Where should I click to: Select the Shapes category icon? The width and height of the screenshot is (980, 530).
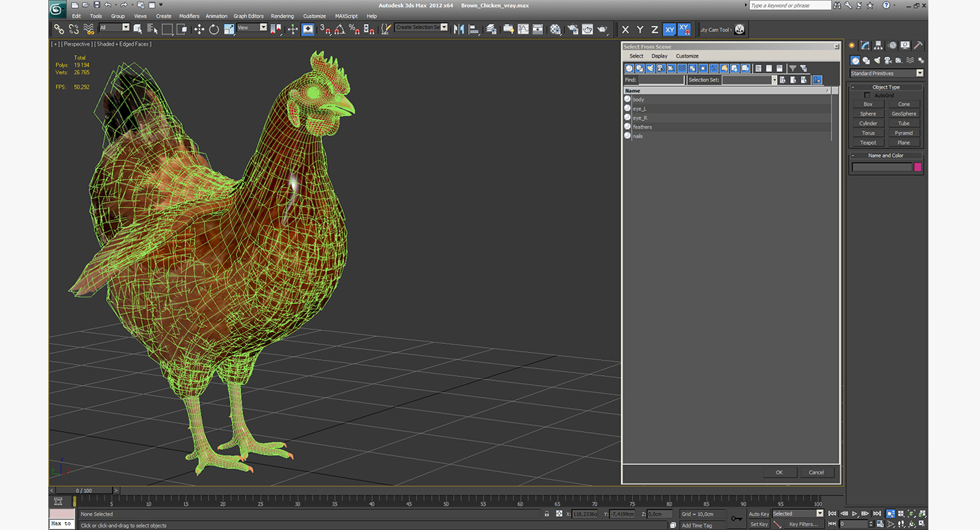pyautogui.click(x=866, y=60)
